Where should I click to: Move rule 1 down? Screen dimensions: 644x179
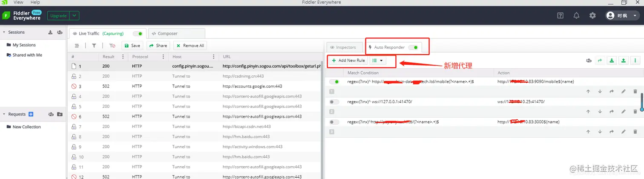pyautogui.click(x=600, y=91)
